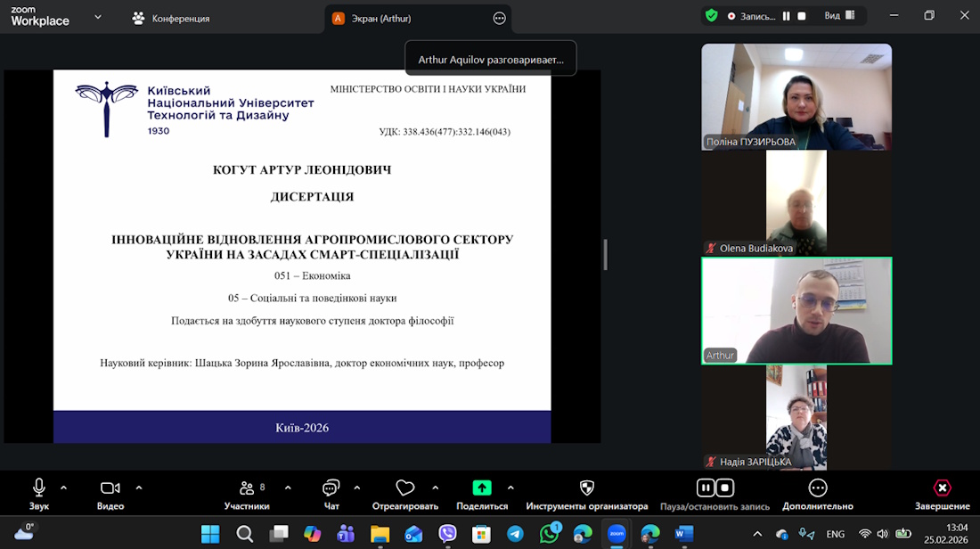Viewport: 980px width, 549px height.
Task: Click the Отреагировать heart reaction icon
Action: coord(405,495)
